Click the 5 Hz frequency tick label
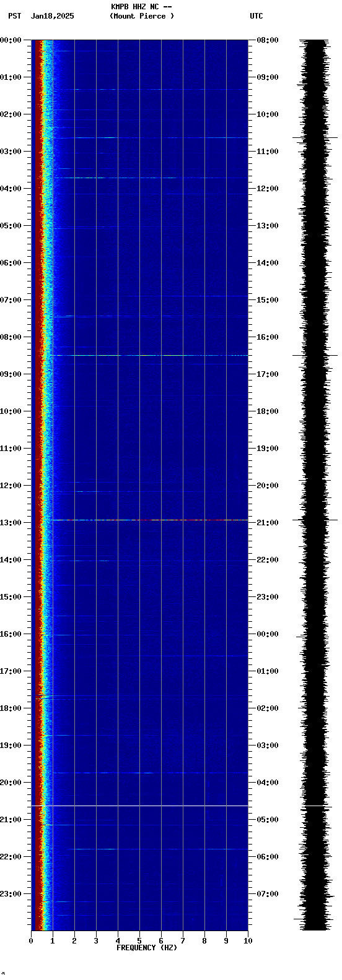342x980 pixels. coord(139,941)
